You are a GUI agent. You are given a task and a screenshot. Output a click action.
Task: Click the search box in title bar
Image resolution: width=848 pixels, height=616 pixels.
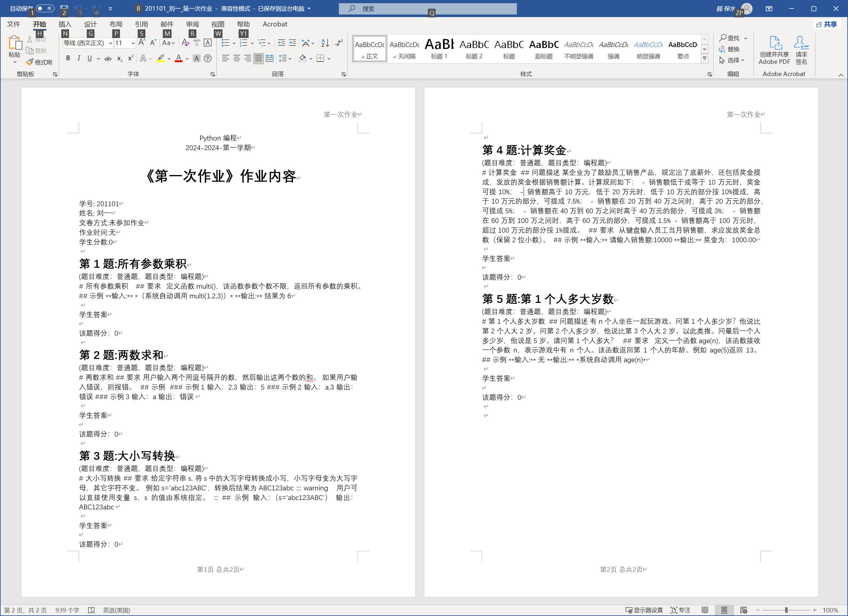(428, 9)
